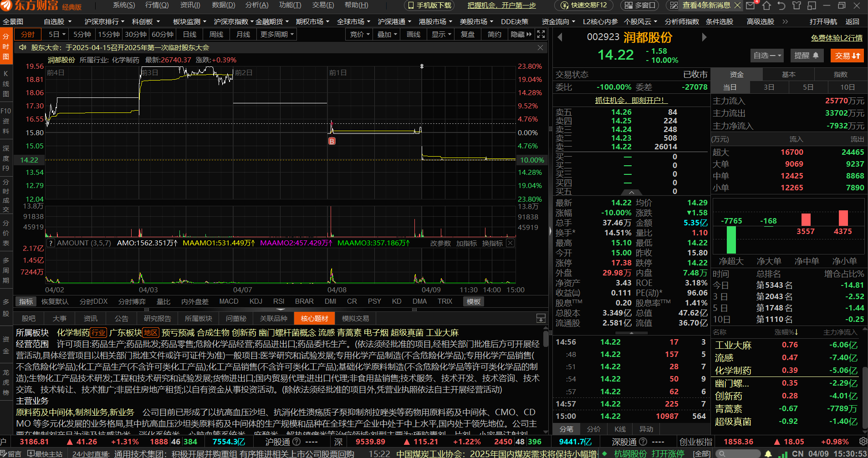Open the 显示 display dropdown
Viewport: 868px width, 458px height.
coord(441,34)
